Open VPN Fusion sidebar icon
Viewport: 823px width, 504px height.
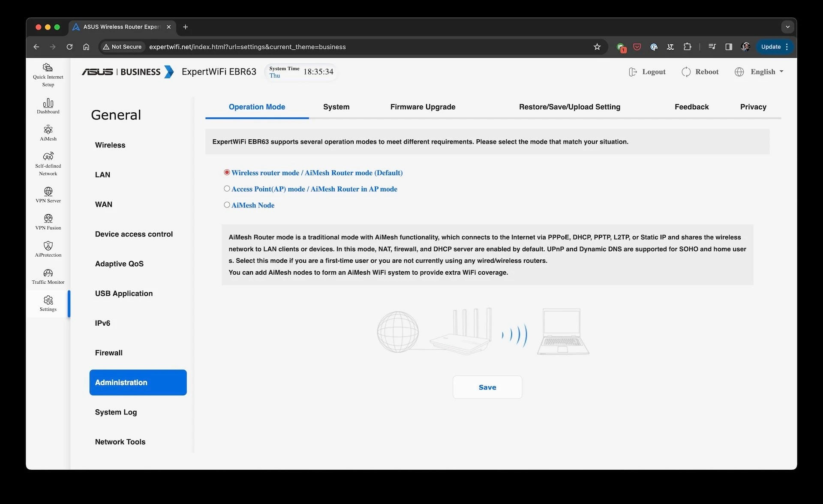(x=48, y=222)
